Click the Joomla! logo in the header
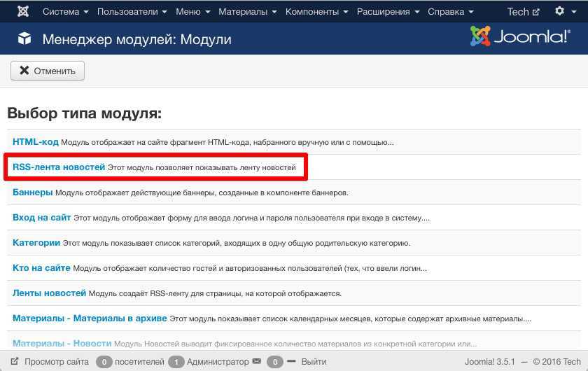 [519, 37]
